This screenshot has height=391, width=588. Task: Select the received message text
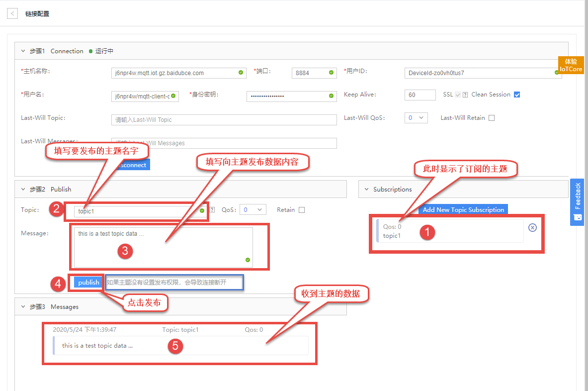pos(97,346)
